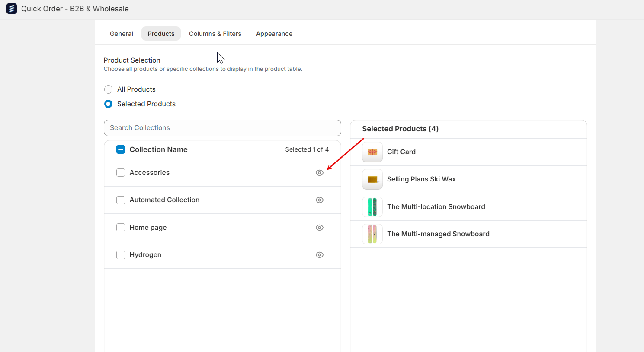Image resolution: width=644 pixels, height=352 pixels.
Task: Preview Automated Collection with eye icon
Action: 320,200
